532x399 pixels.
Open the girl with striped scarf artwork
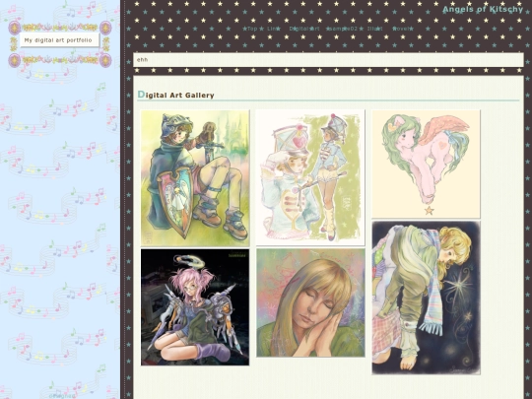[x=427, y=298]
